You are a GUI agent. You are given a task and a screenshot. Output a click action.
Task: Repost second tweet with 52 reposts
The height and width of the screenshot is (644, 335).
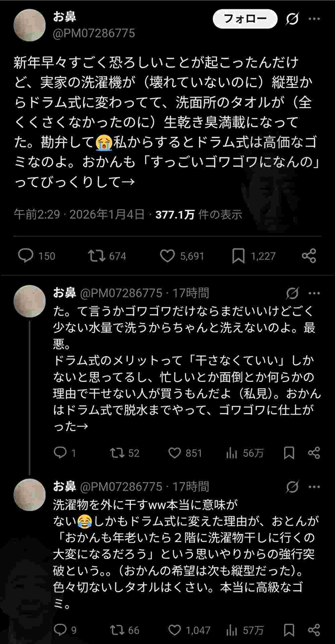point(117,453)
